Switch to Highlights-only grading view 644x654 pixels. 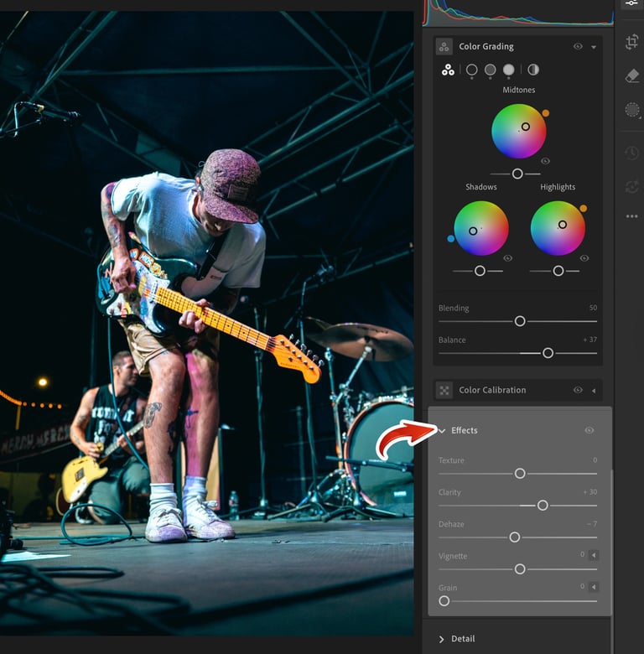508,70
